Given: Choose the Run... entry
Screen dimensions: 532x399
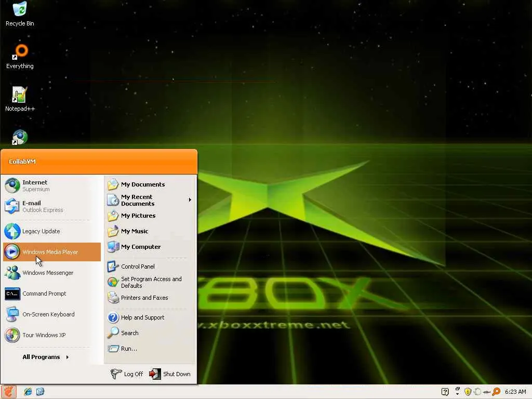Looking at the screenshot, I should (129, 349).
